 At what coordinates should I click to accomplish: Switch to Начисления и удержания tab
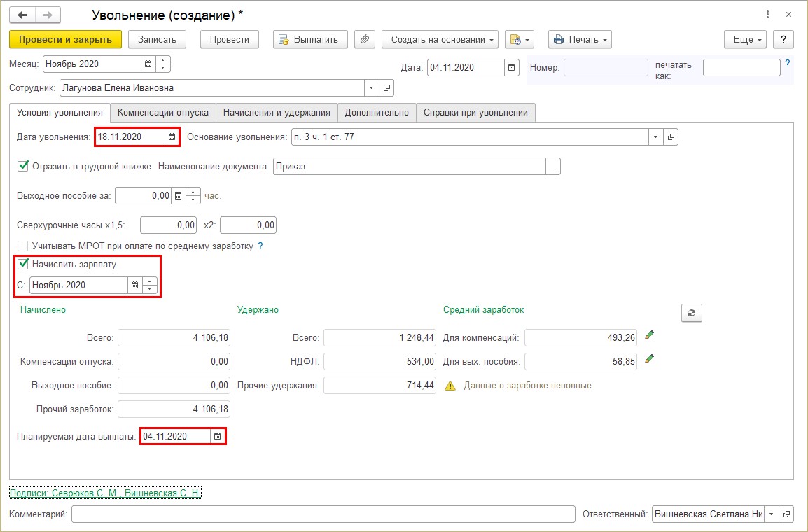(x=277, y=112)
